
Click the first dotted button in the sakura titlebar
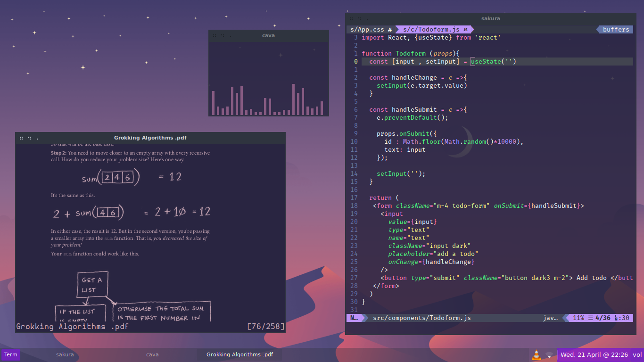click(352, 19)
